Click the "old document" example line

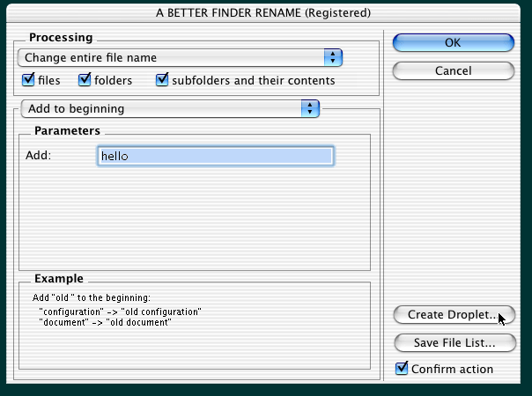coord(105,322)
